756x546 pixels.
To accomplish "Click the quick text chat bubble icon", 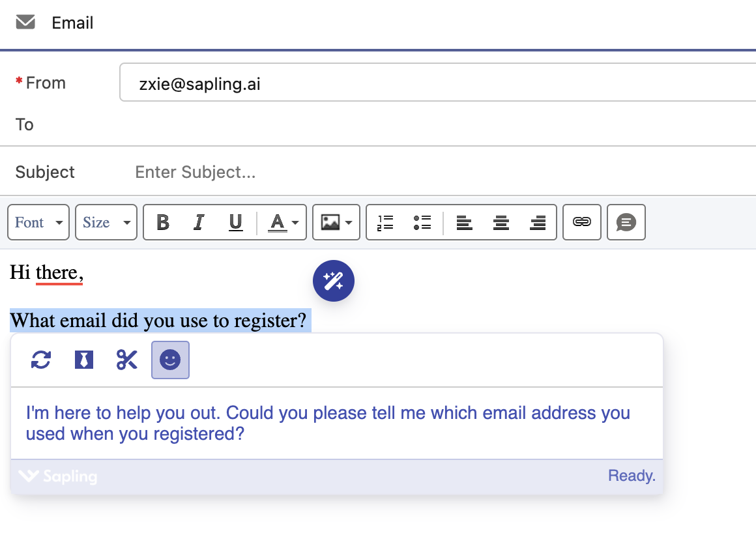I will pyautogui.click(x=626, y=222).
